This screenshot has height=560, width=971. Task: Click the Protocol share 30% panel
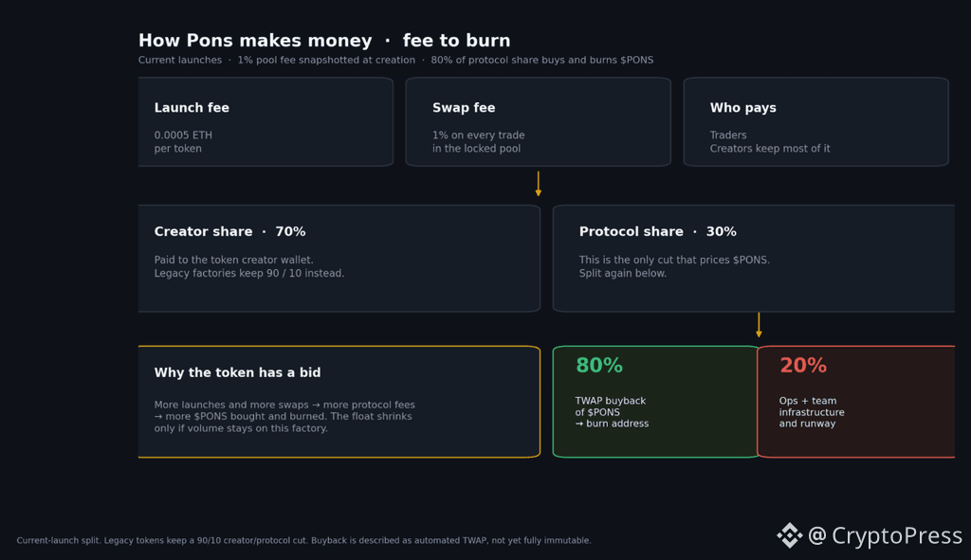[x=754, y=259]
